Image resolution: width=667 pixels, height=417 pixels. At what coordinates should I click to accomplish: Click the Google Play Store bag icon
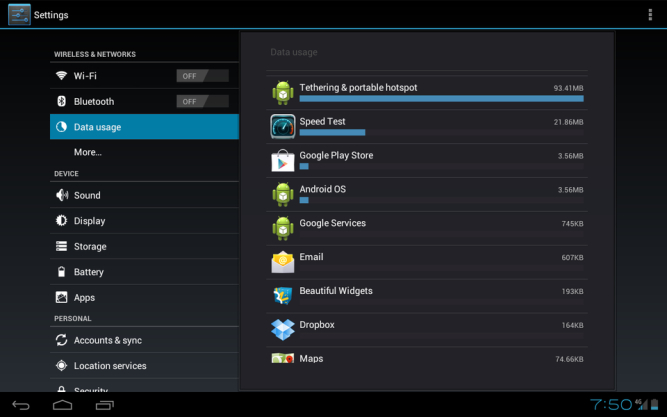(x=283, y=160)
